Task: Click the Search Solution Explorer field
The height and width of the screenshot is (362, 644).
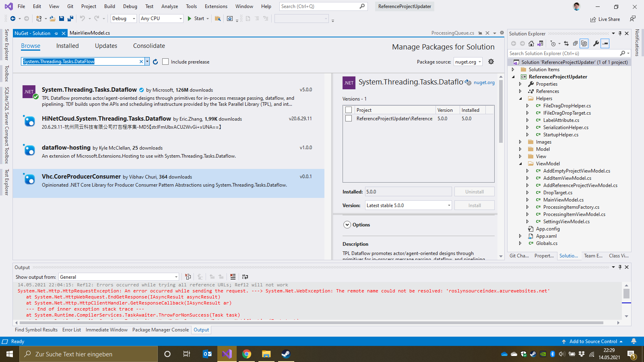Action: pos(565,53)
